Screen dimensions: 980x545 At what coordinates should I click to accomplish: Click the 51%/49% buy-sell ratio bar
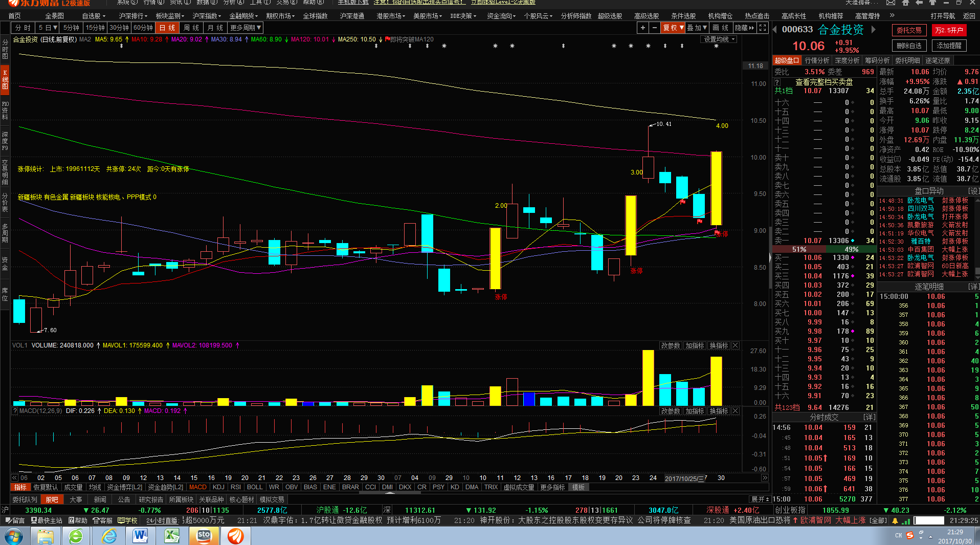point(824,249)
